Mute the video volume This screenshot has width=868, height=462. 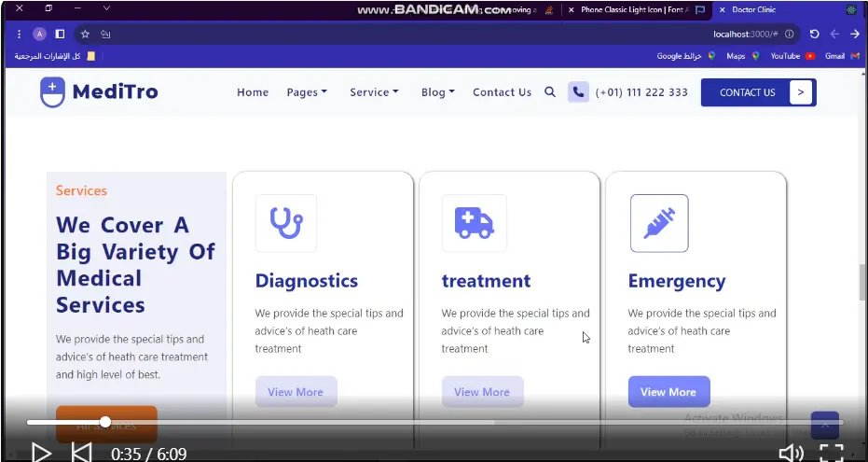coord(791,454)
